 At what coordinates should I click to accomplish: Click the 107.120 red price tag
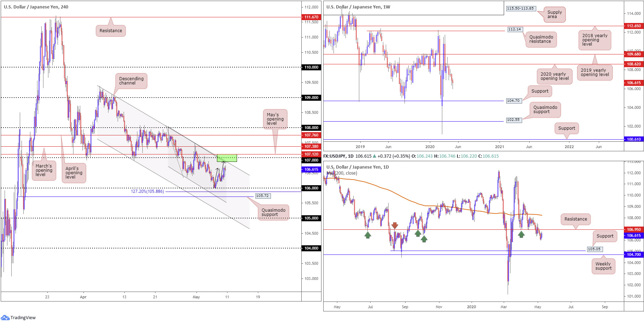coord(311,154)
